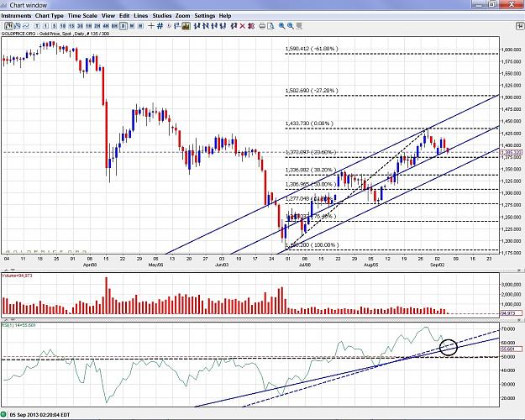This screenshot has height=420, width=525.
Task: Switch to monthly (M) timeframe
Action: (x=140, y=26)
